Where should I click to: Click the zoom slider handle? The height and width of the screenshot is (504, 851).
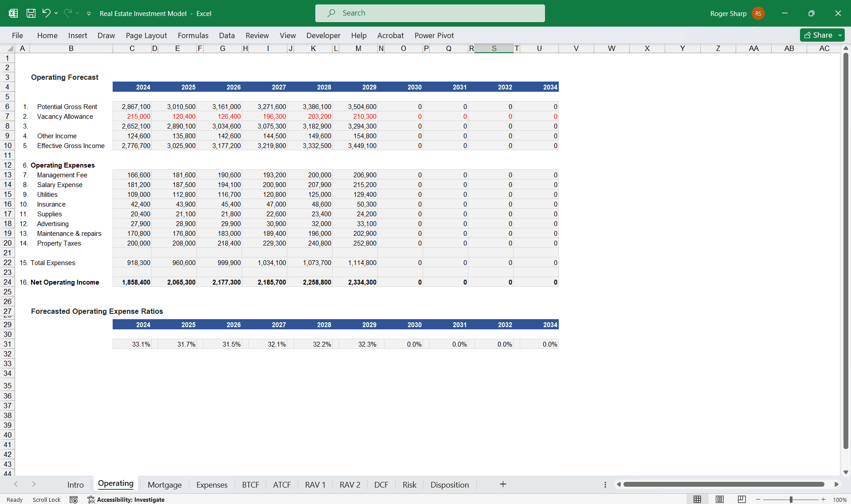tap(791, 500)
